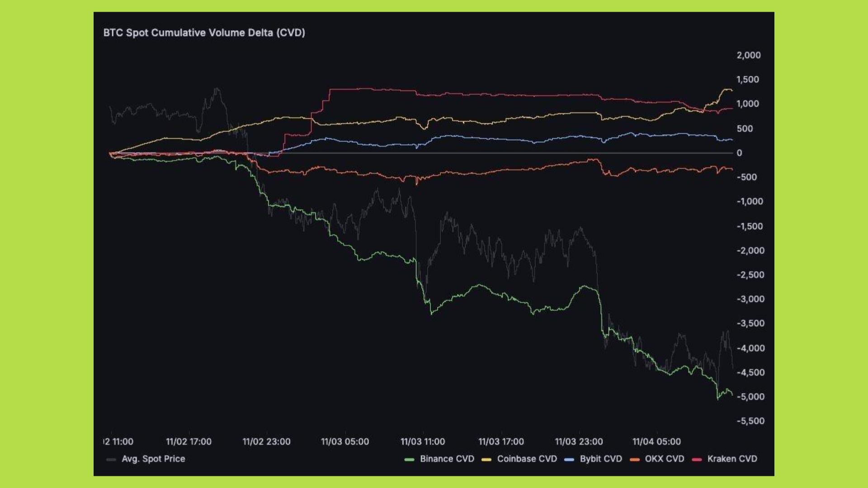Click the red Kraken CVD color swatch
Viewport: 868px width, 488px height.
point(697,460)
